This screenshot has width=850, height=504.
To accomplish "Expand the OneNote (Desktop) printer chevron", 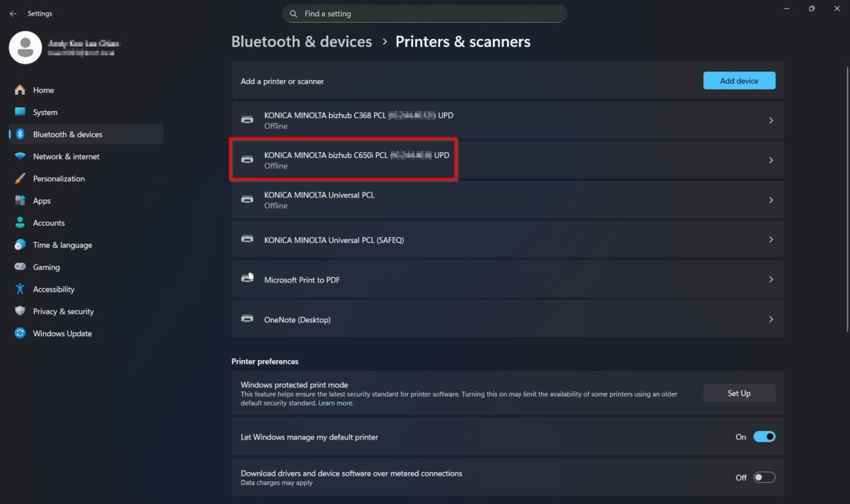I will (x=771, y=319).
